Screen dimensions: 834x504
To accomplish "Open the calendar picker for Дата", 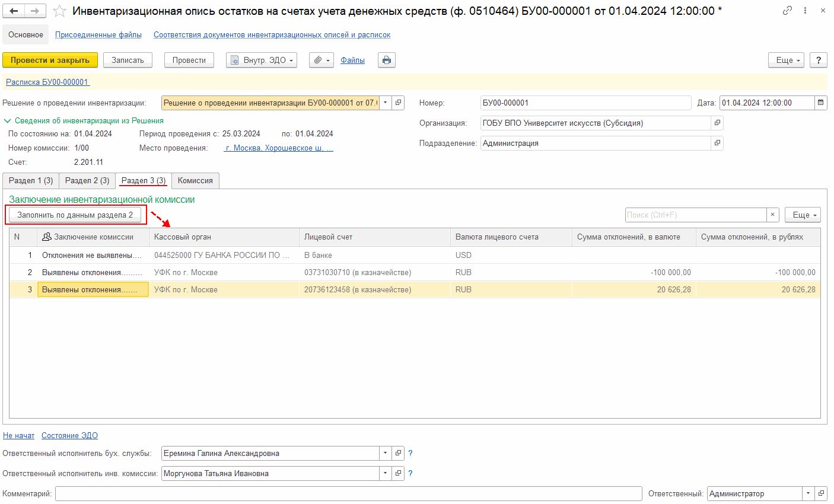I will pos(821,103).
